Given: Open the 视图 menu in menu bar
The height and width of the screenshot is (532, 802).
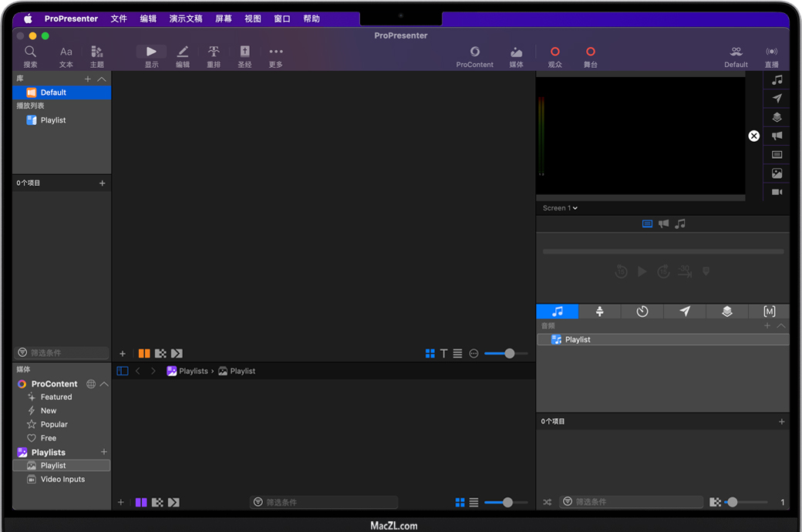Looking at the screenshot, I should click(x=253, y=19).
